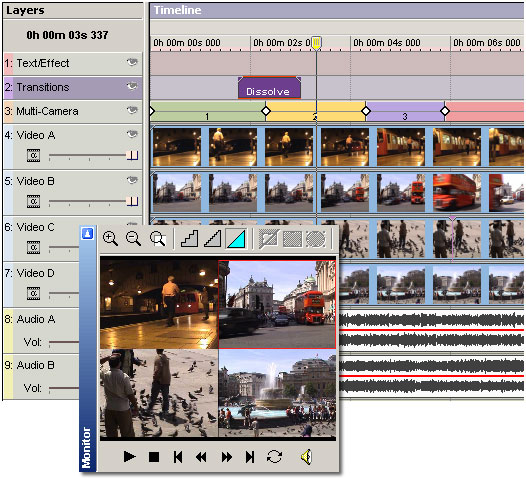
Task: Mute audio with the speaker icon
Action: click(307, 456)
